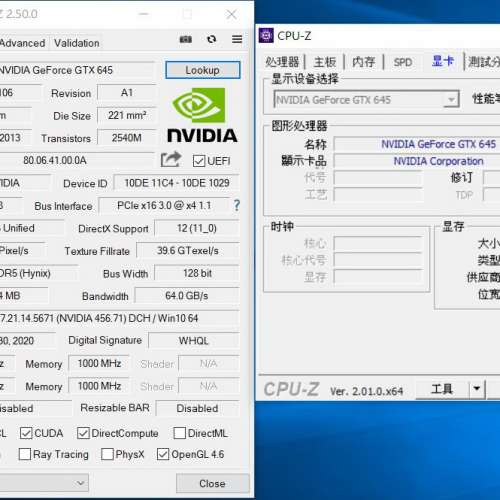Click the Device ID value field
The width and height of the screenshot is (500, 500).
177,183
